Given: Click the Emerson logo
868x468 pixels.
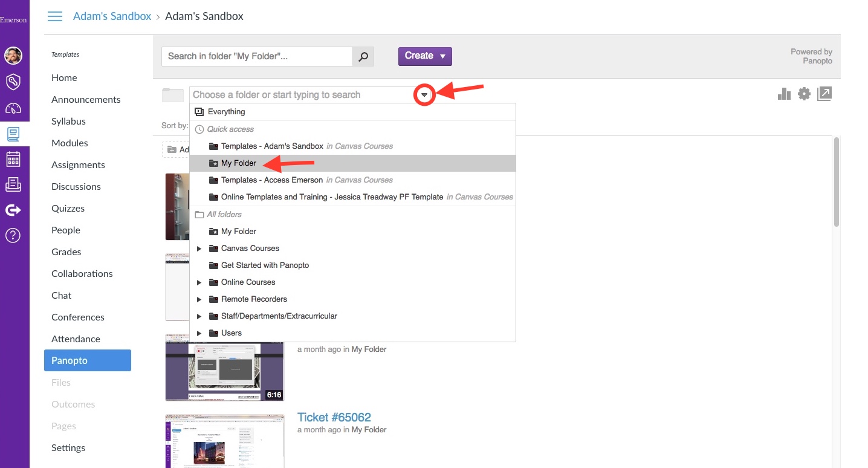Looking at the screenshot, I should 13,20.
